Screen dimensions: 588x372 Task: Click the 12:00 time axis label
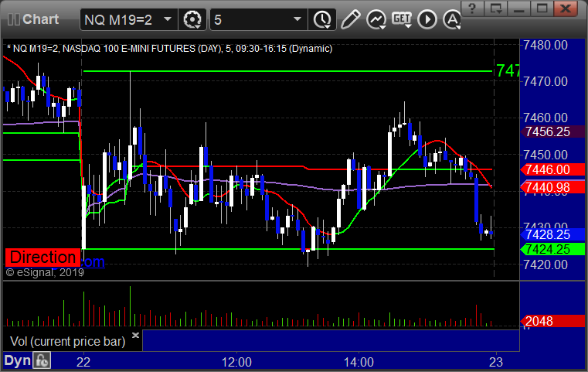pyautogui.click(x=236, y=362)
